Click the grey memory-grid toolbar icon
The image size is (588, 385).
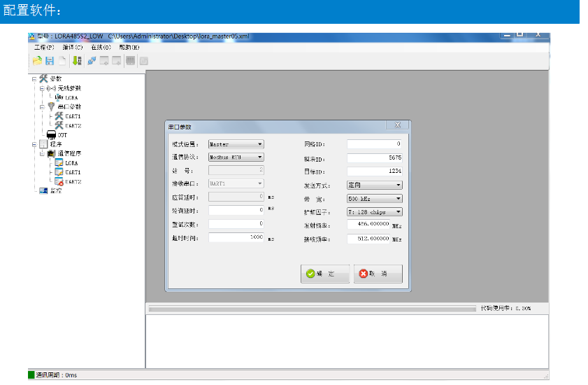130,60
